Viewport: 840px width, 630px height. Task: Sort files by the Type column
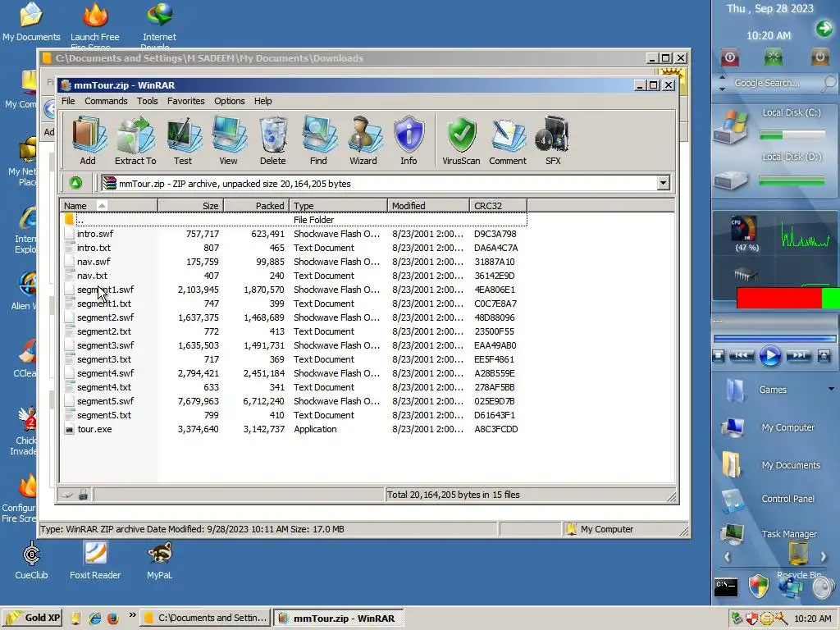[339, 206]
